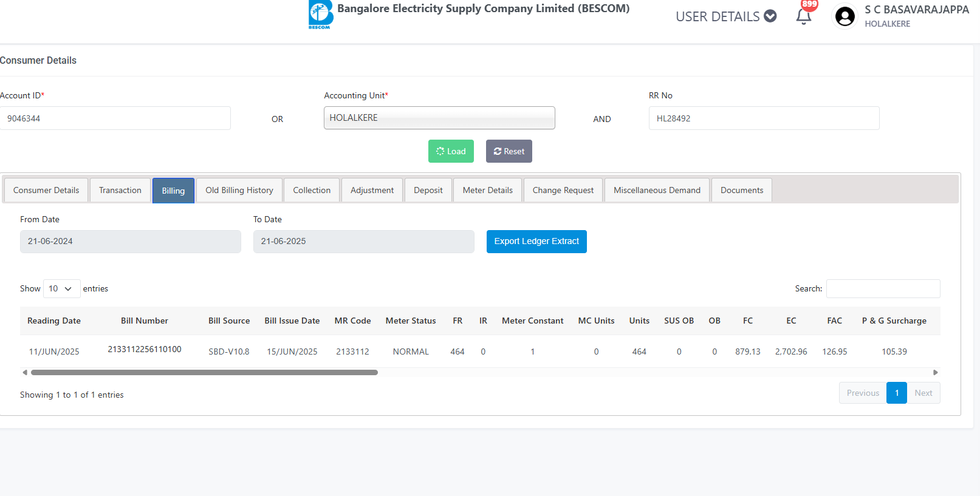
Task: Click the horizontal table scrollbar
Action: click(204, 372)
